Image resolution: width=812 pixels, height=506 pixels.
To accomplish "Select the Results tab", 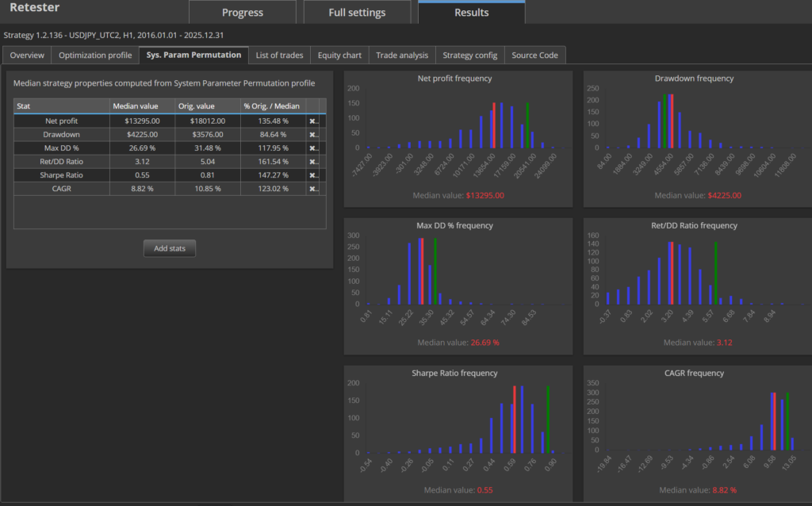I will (471, 12).
